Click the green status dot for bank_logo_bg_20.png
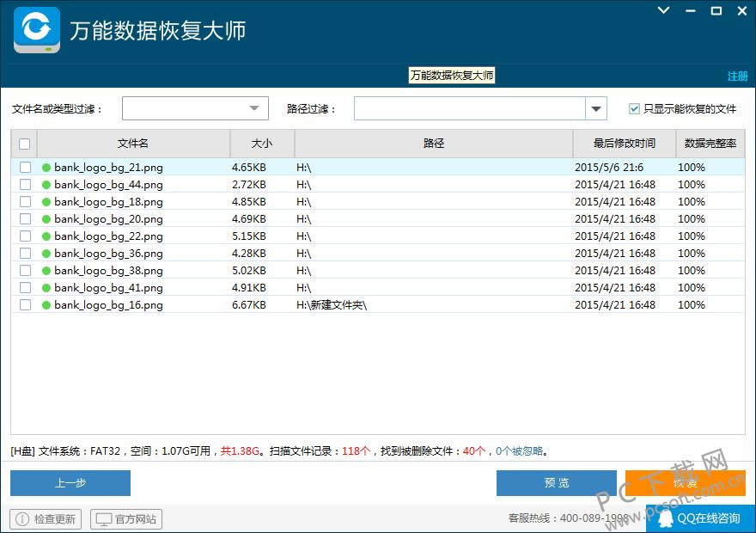Screen dimensions: 756x533 pos(46,219)
